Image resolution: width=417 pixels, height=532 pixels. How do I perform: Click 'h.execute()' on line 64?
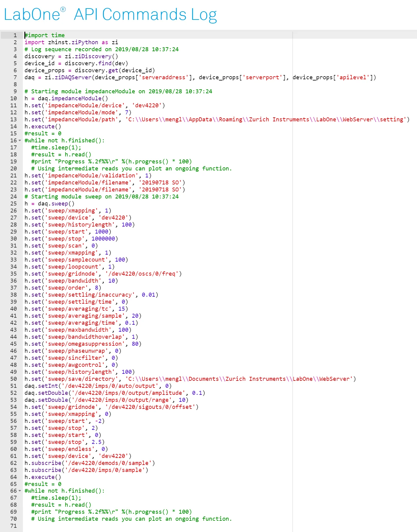point(43,477)
